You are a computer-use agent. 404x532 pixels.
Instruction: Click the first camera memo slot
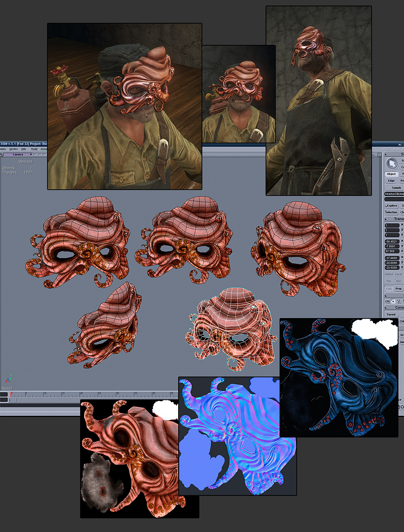pos(35,154)
